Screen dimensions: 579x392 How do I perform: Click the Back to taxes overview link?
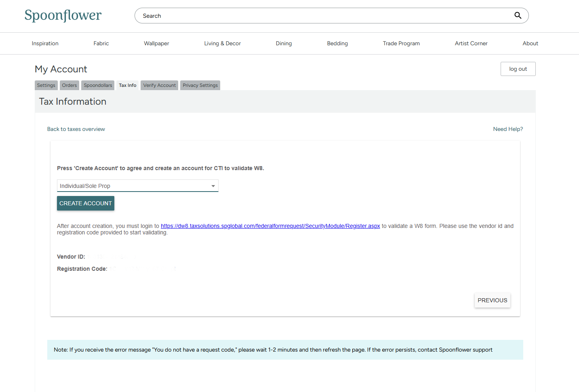[76, 129]
